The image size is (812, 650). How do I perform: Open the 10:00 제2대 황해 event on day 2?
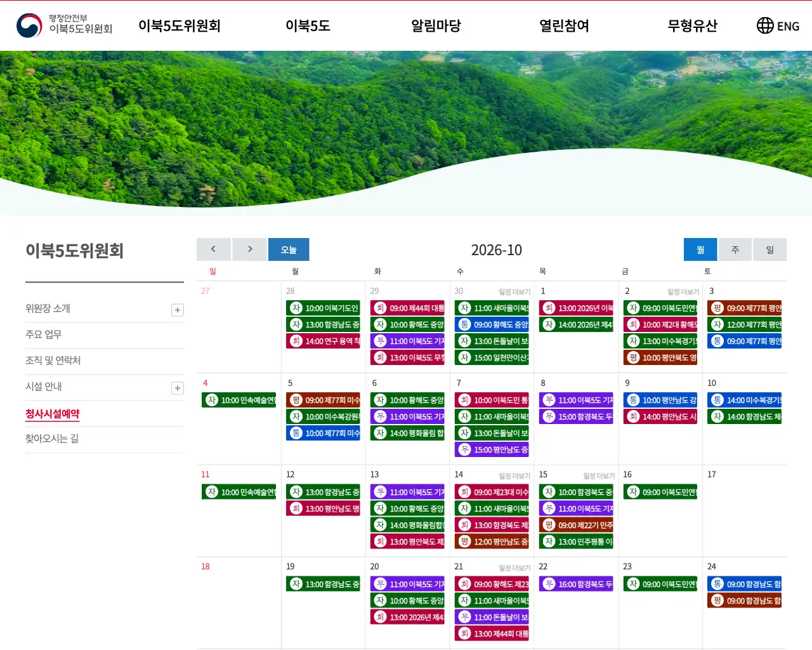click(x=660, y=324)
